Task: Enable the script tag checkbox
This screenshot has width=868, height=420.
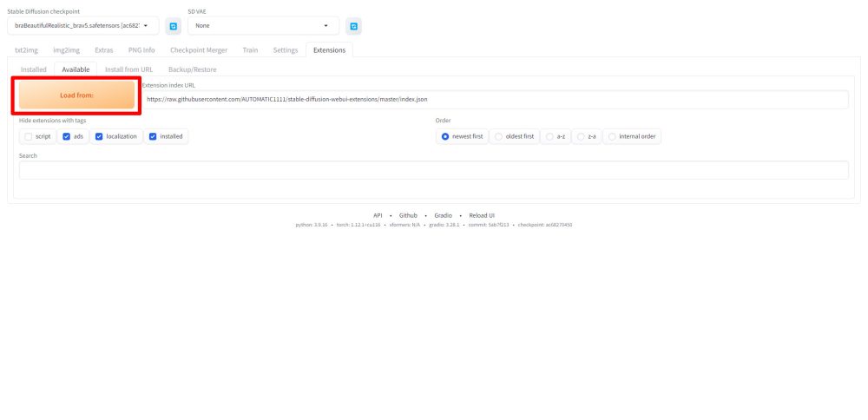Action: click(x=29, y=136)
